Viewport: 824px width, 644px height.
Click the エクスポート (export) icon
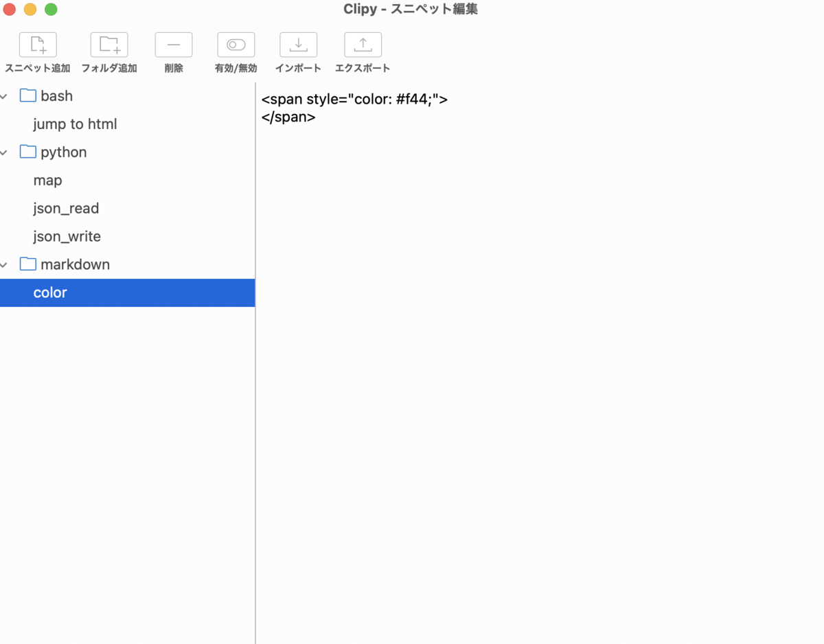point(363,44)
